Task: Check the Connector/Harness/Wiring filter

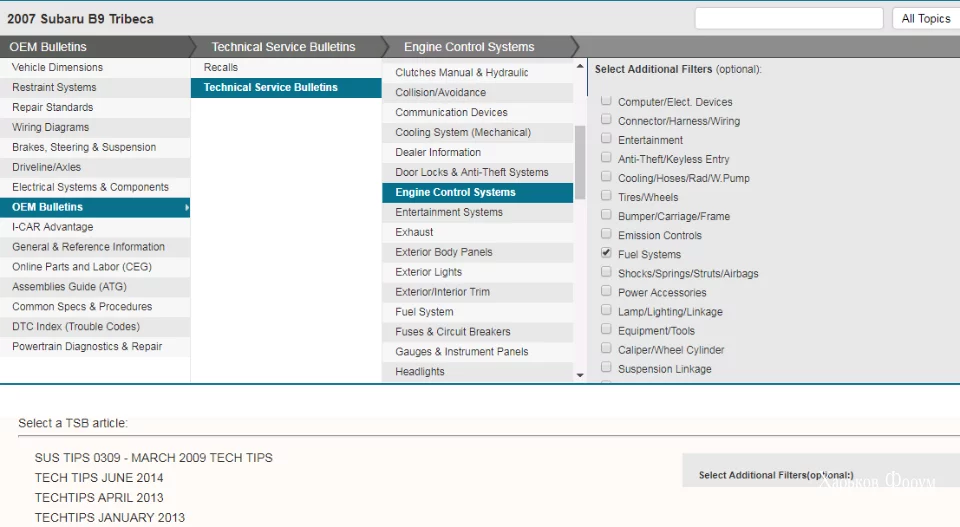Action: click(x=606, y=119)
